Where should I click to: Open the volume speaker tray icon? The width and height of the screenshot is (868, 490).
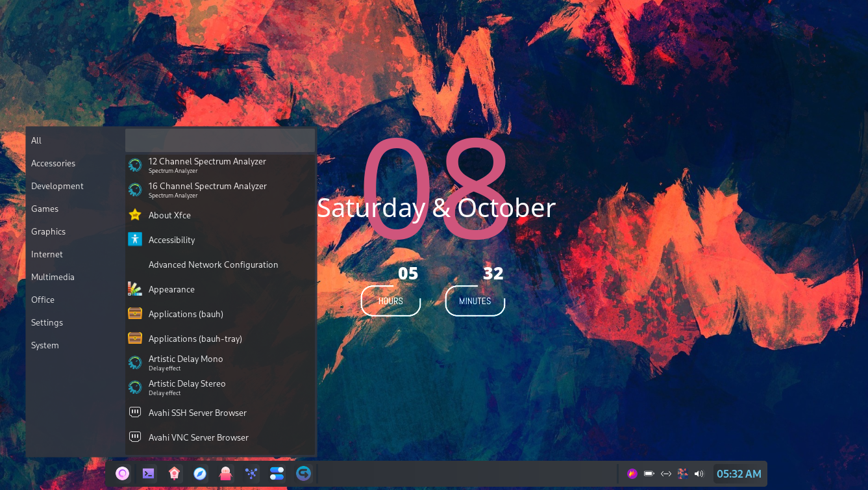(x=699, y=474)
